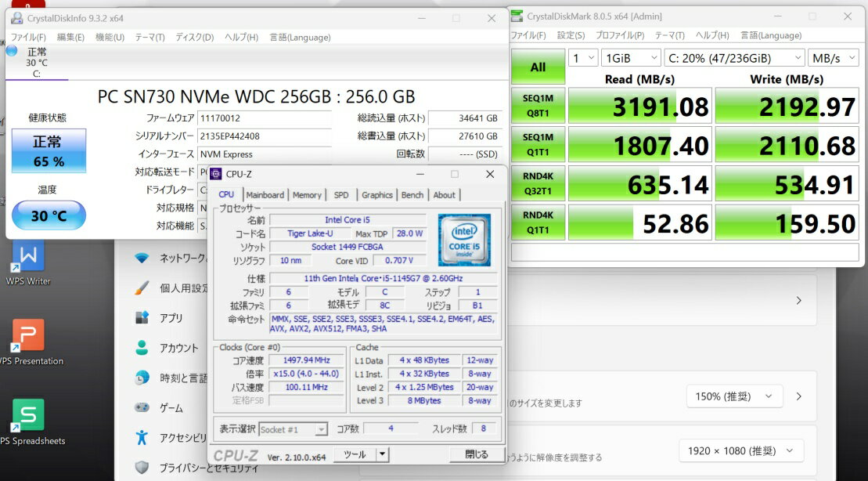Image resolution: width=868 pixels, height=481 pixels.
Task: Open the 150% scale dropdown
Action: point(733,396)
